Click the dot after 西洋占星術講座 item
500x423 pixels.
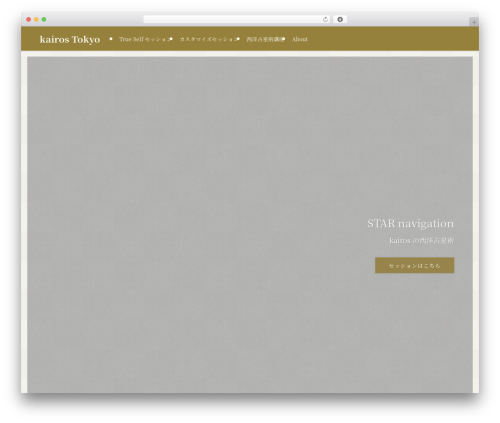point(284,39)
